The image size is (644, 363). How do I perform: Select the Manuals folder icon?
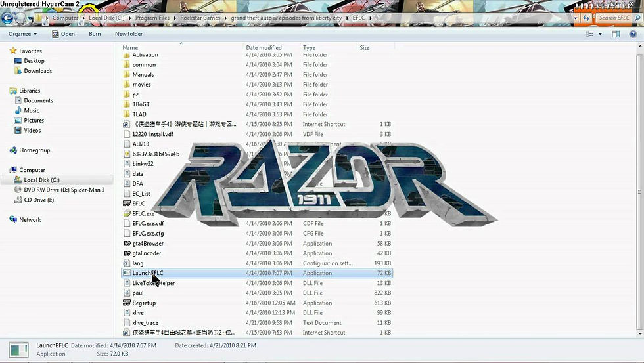tap(126, 75)
